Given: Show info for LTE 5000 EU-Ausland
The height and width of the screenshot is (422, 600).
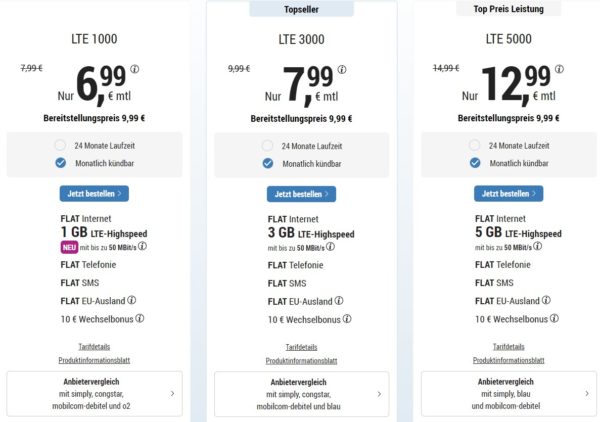Looking at the screenshot, I should coord(546,299).
